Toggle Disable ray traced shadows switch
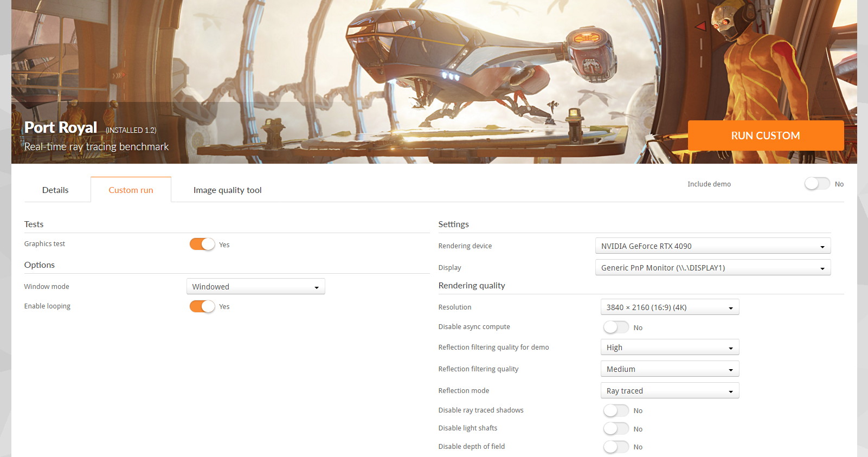This screenshot has height=457, width=868. 616,410
